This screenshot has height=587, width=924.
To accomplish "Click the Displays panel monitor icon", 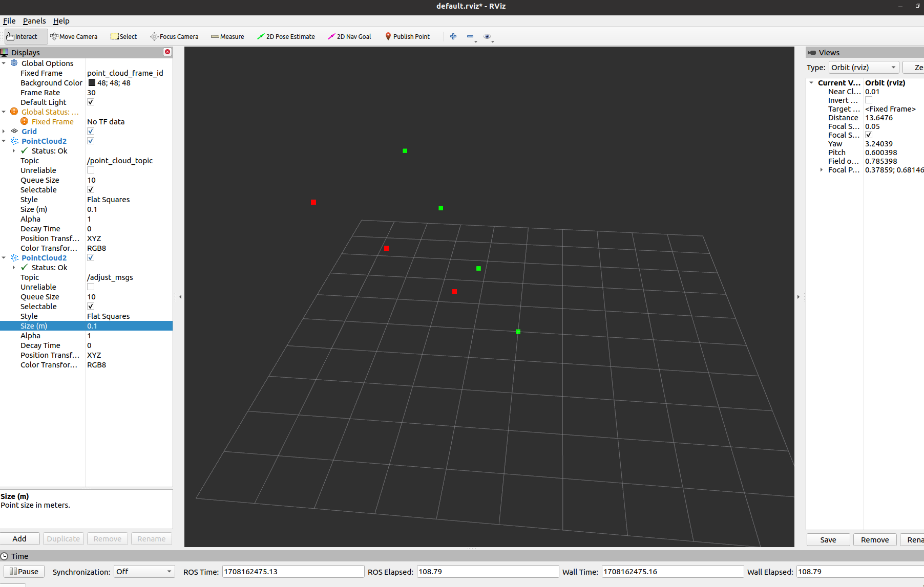I will (x=5, y=52).
